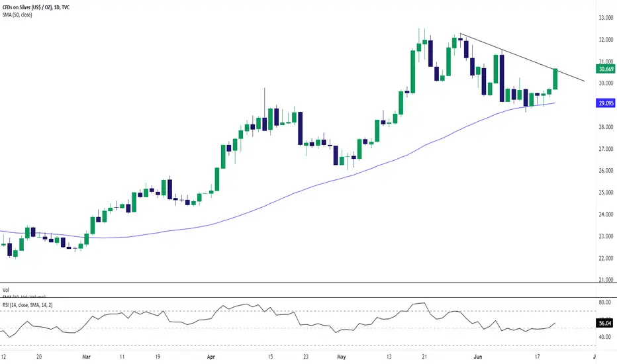Click the current price label 30.669

click(606, 69)
